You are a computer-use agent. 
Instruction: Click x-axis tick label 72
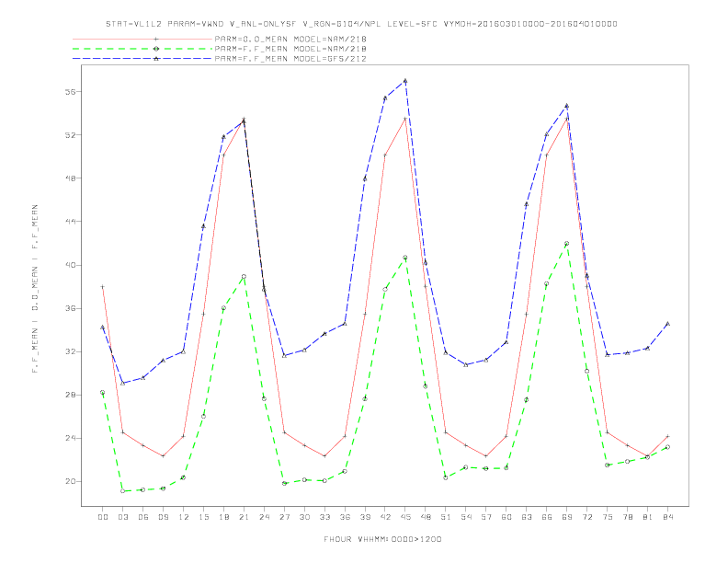click(x=586, y=517)
